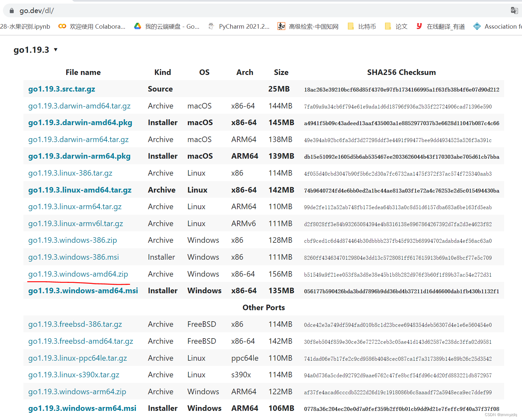Screen dimensions: 522x420
Task: Select checksum of windows-amd64.zip starting b51549a
Action: pos(398,275)
